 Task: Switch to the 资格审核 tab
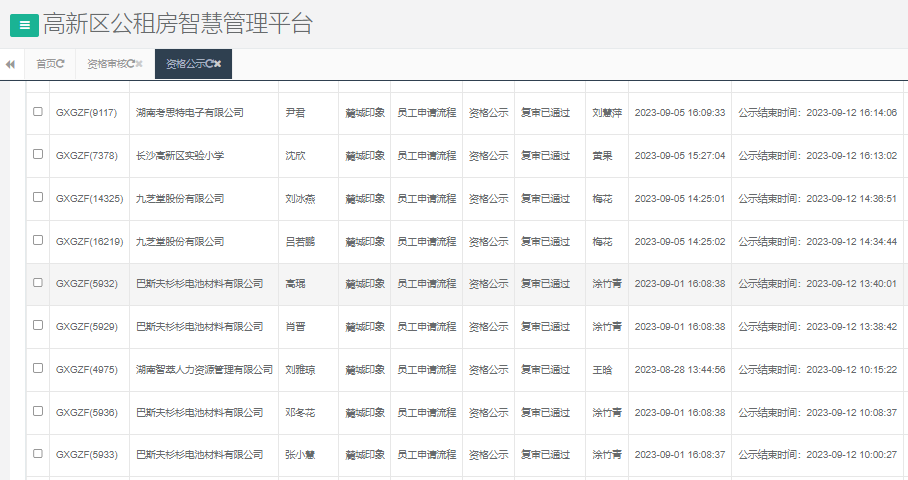(106, 64)
